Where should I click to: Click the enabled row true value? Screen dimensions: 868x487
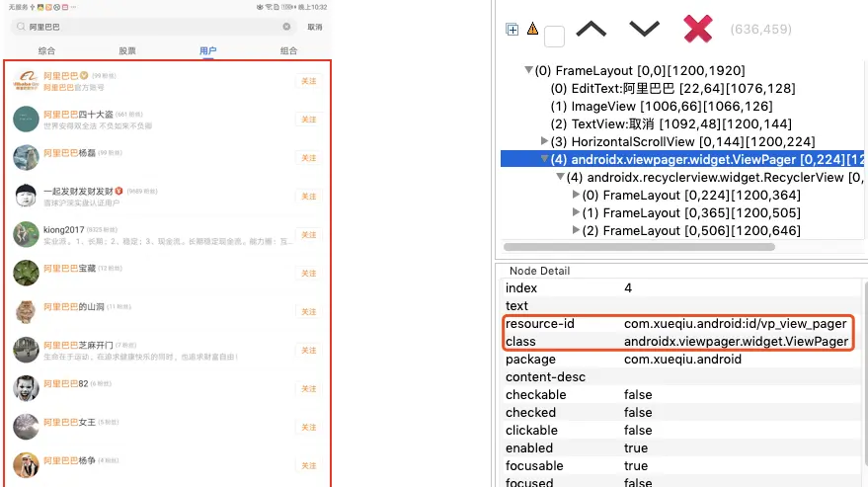coord(636,447)
